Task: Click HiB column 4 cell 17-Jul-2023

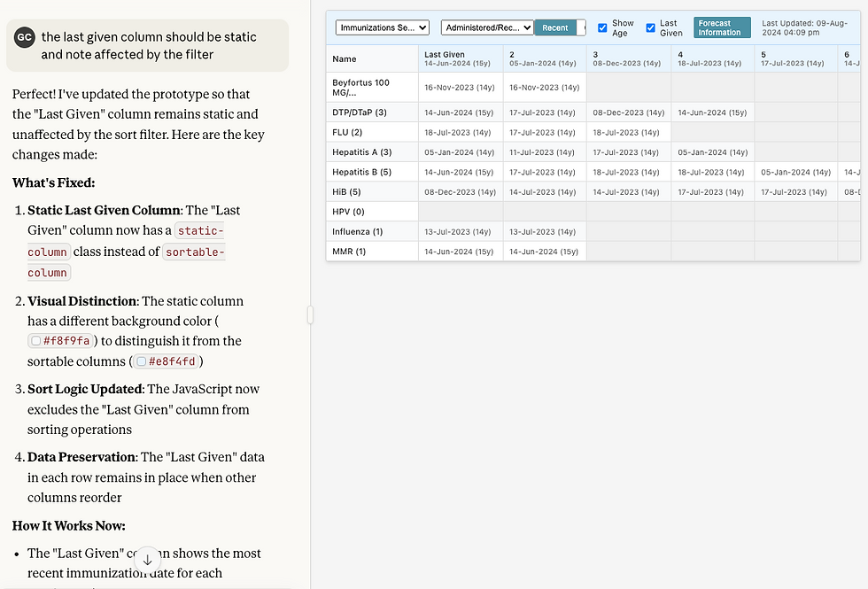Action: (x=713, y=192)
